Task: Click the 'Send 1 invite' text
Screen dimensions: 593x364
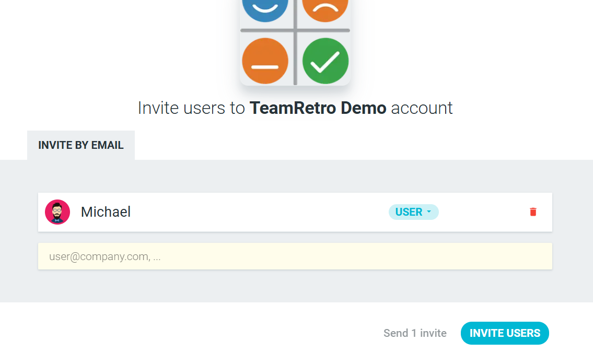Action: (415, 333)
